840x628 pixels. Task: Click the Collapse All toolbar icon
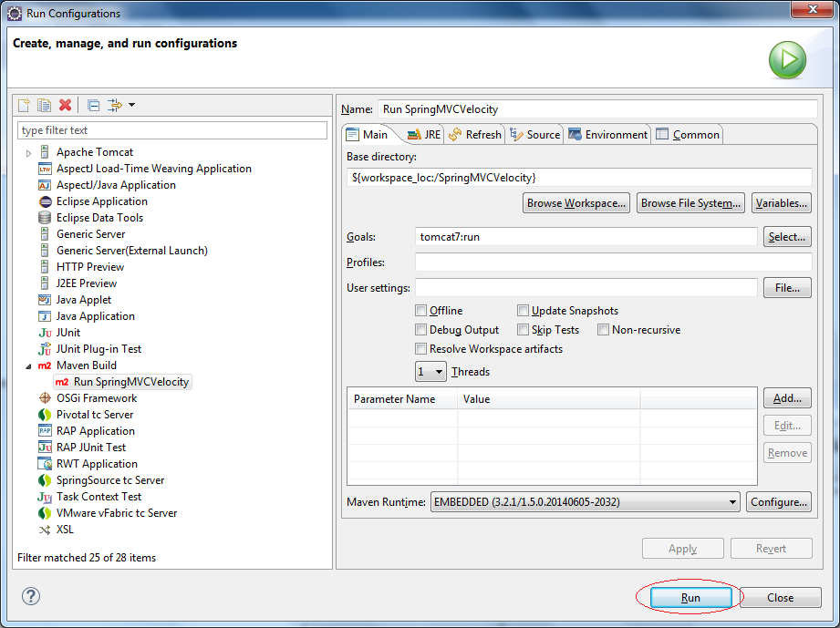[x=93, y=105]
